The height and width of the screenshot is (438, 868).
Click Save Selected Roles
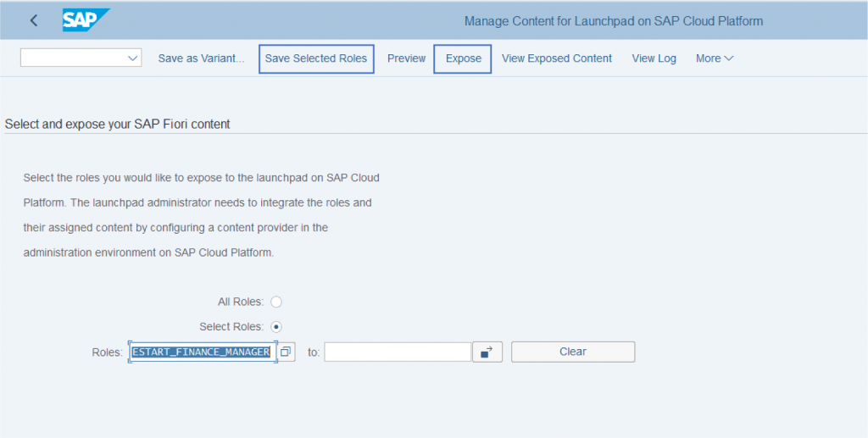point(316,58)
